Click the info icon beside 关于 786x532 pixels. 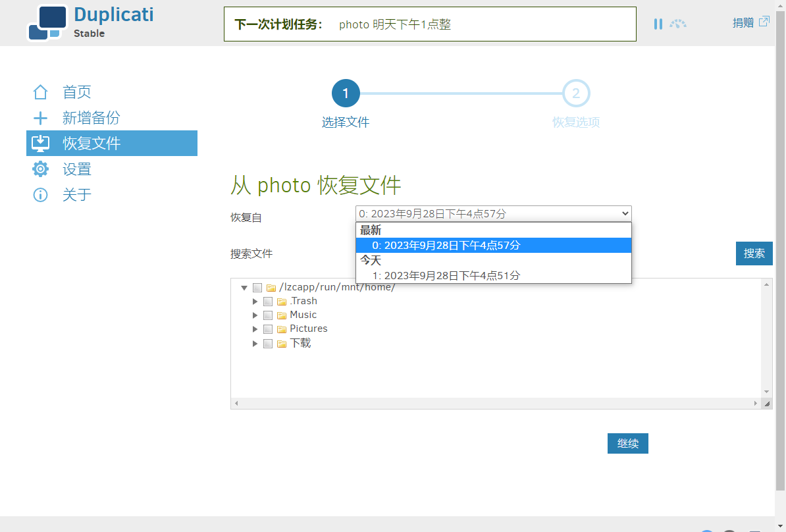40,194
